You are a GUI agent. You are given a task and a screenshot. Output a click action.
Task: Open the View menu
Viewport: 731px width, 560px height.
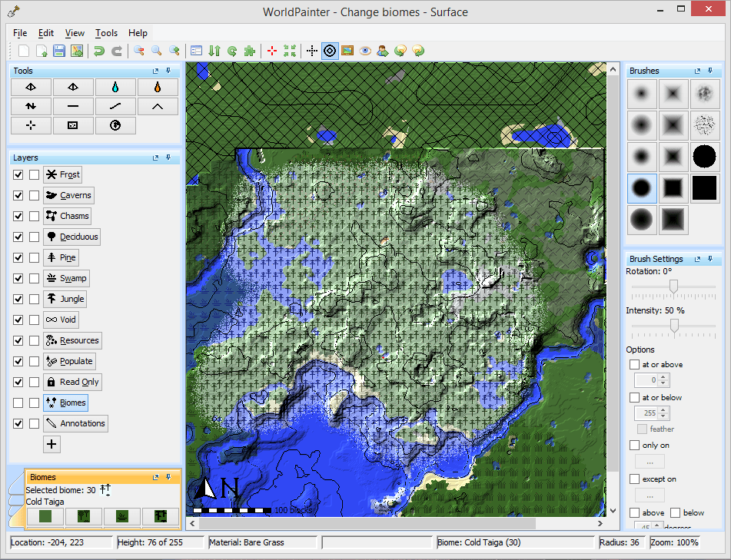pos(75,33)
